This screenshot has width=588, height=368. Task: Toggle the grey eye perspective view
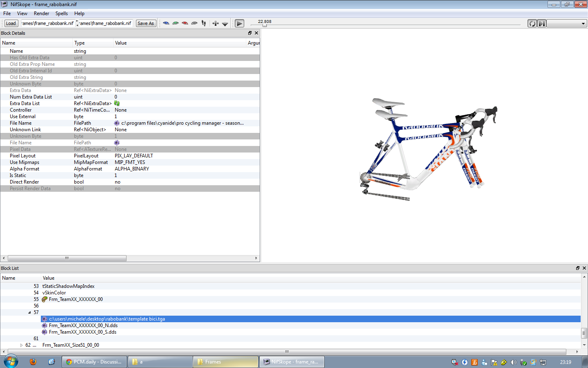click(194, 23)
